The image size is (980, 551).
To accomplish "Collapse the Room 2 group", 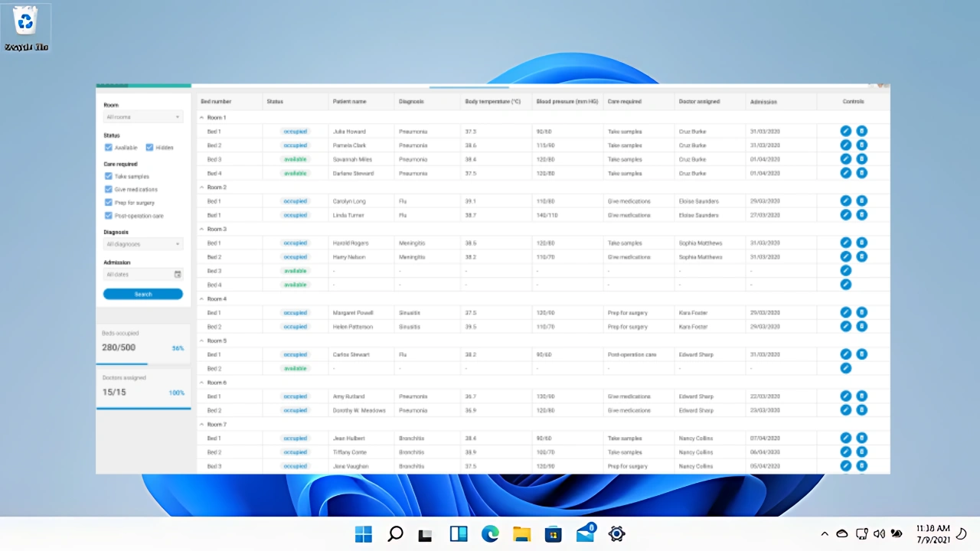I will tap(202, 187).
